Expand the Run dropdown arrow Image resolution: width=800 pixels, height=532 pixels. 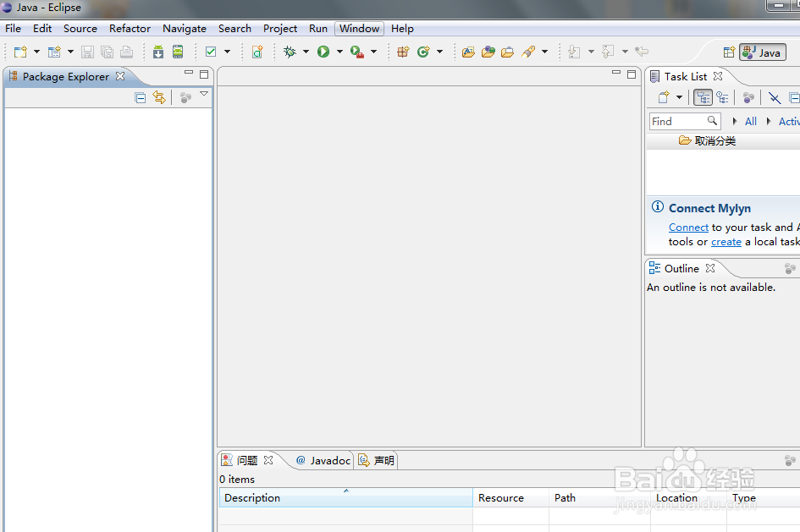[339, 52]
